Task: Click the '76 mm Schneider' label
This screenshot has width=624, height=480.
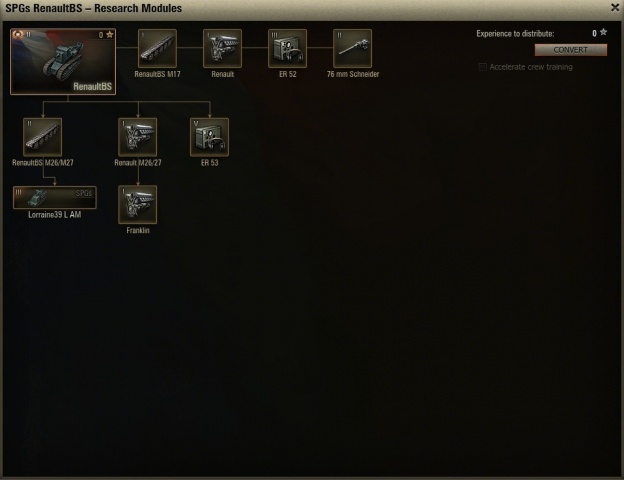Action: 353,74
